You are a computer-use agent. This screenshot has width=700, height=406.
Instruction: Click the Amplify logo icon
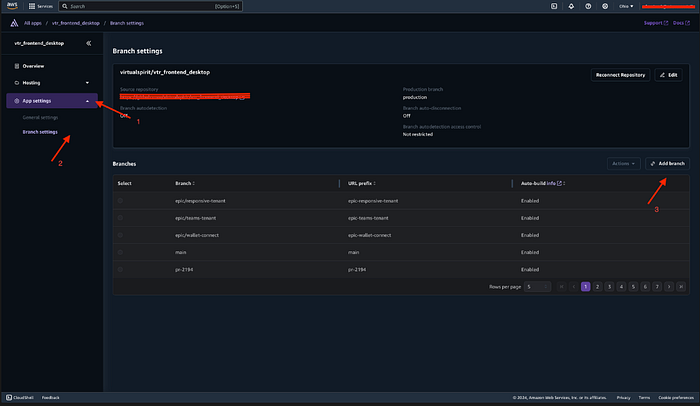[x=14, y=23]
